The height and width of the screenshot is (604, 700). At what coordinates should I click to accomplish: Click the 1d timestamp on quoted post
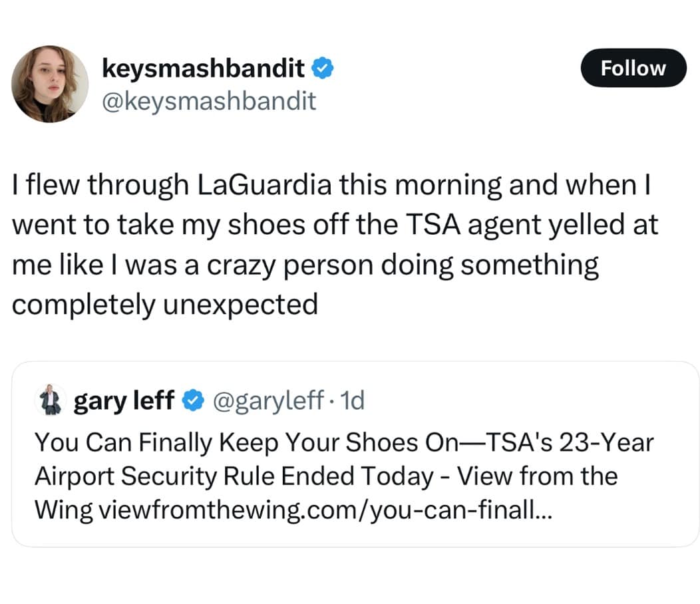pyautogui.click(x=353, y=400)
